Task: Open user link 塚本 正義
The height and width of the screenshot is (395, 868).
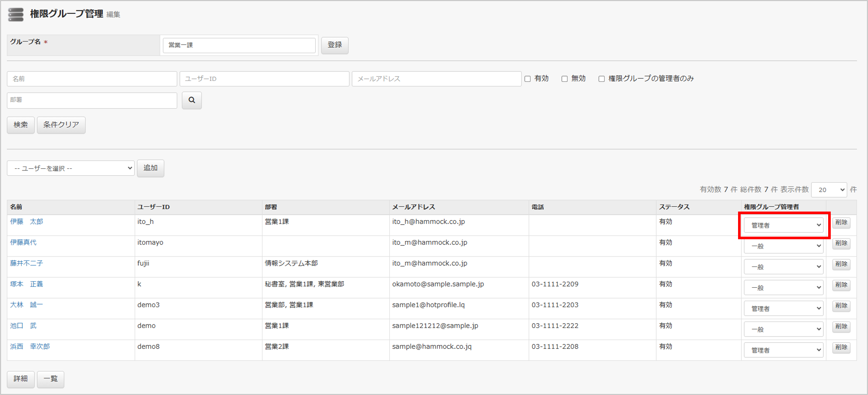Action: pyautogui.click(x=26, y=284)
